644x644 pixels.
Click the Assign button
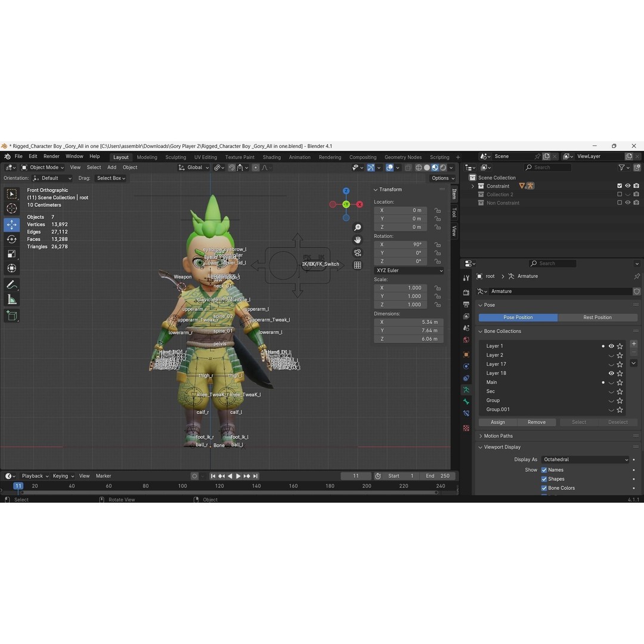click(497, 422)
